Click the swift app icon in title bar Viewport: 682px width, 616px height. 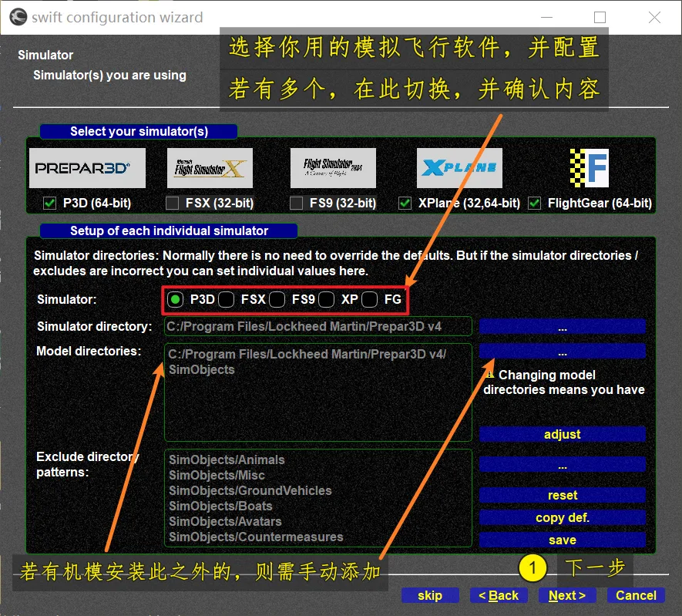[x=18, y=17]
